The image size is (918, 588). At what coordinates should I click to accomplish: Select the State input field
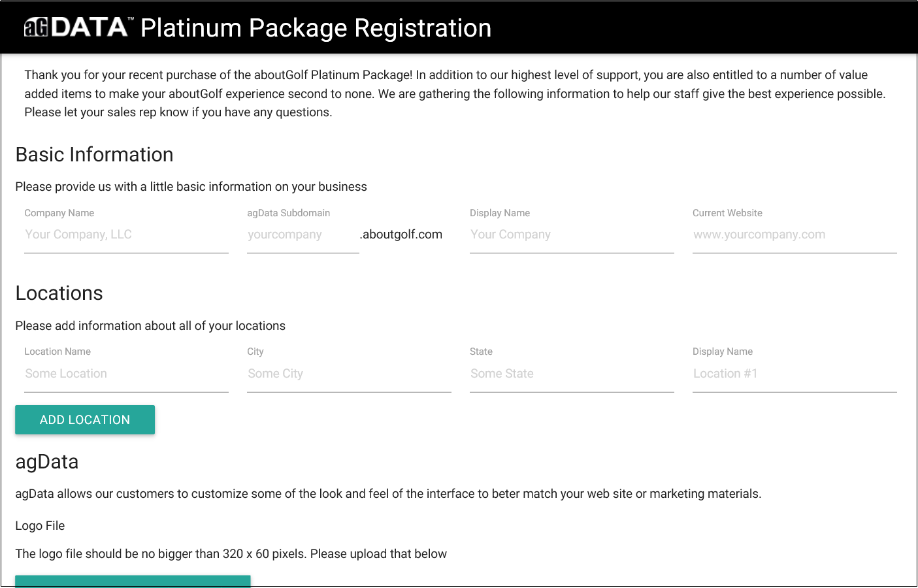572,374
